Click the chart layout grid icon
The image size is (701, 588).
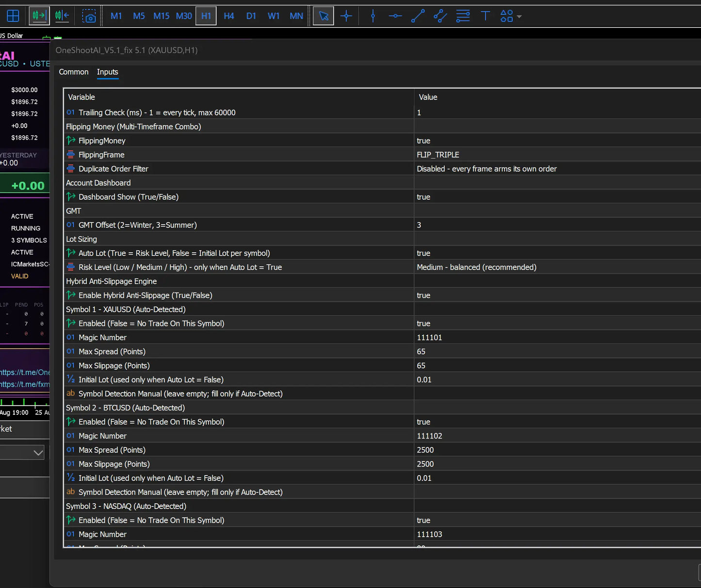[13, 16]
